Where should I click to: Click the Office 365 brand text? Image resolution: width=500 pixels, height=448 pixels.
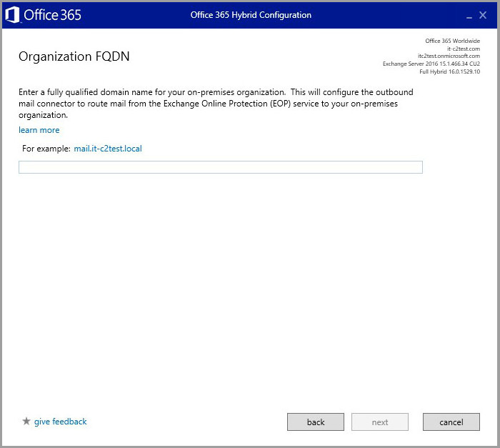53,15
